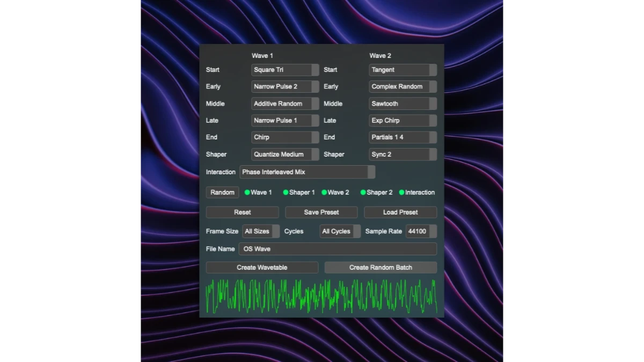Toggle the Interaction green randomize indicator

[401, 193]
